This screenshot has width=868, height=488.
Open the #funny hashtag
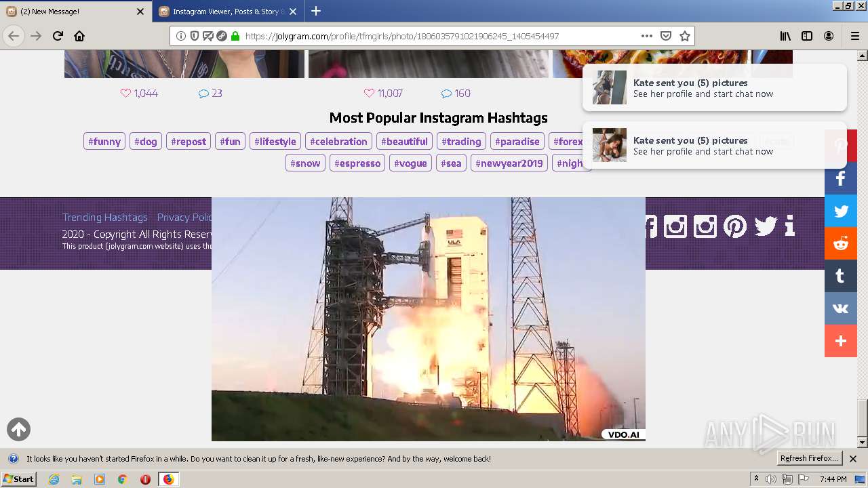coord(104,142)
